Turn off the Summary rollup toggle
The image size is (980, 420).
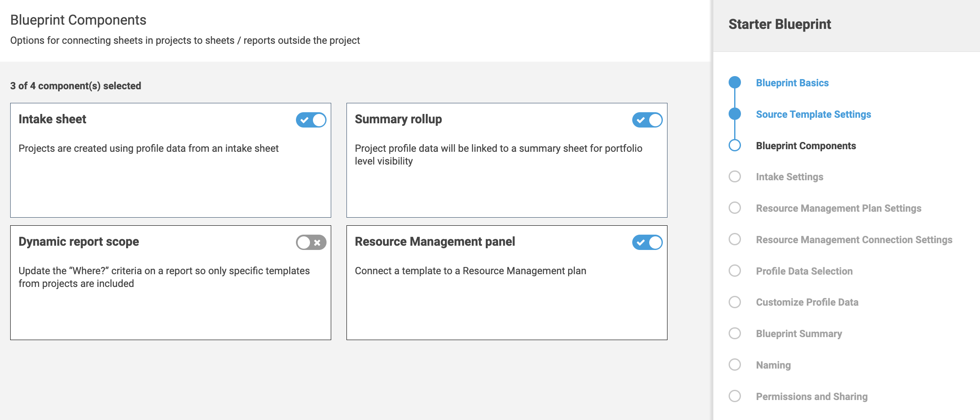647,120
